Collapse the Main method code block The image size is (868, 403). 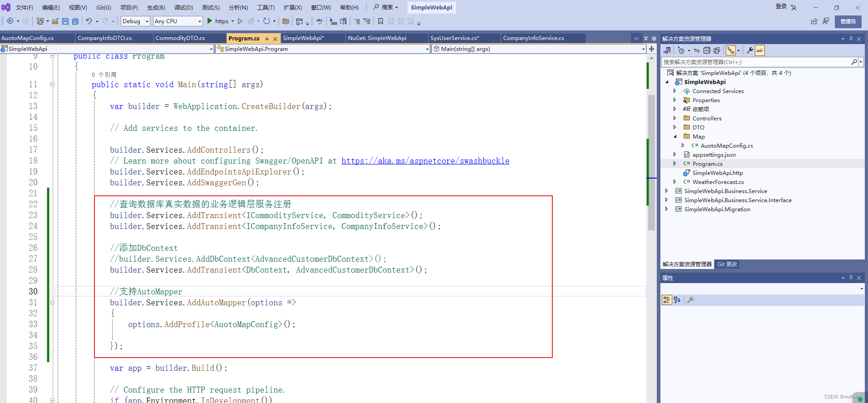coord(52,84)
